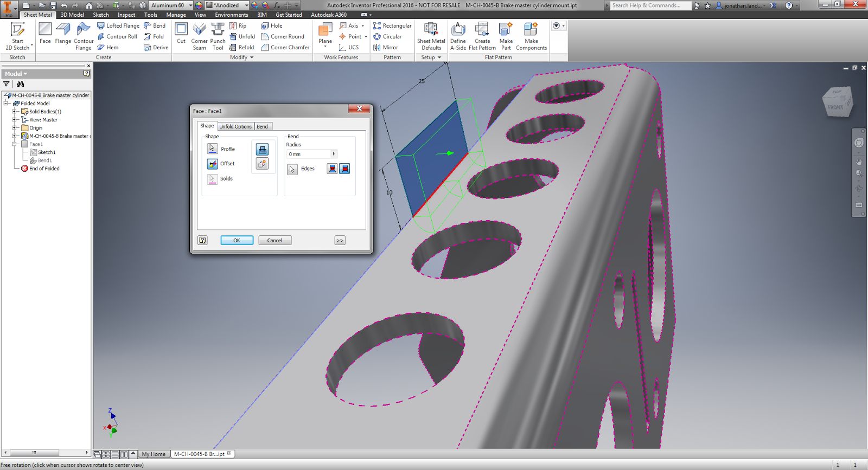Select the Mirror tool
Image resolution: width=868 pixels, height=470 pixels.
point(385,47)
